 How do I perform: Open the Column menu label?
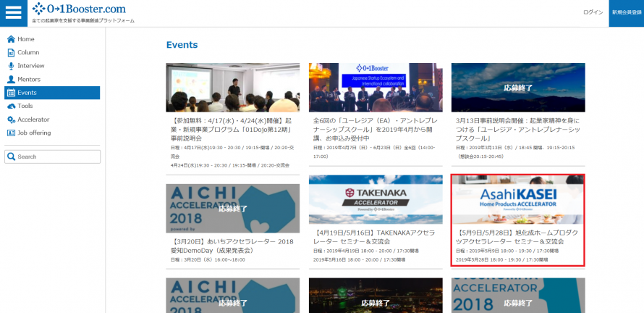(x=28, y=53)
